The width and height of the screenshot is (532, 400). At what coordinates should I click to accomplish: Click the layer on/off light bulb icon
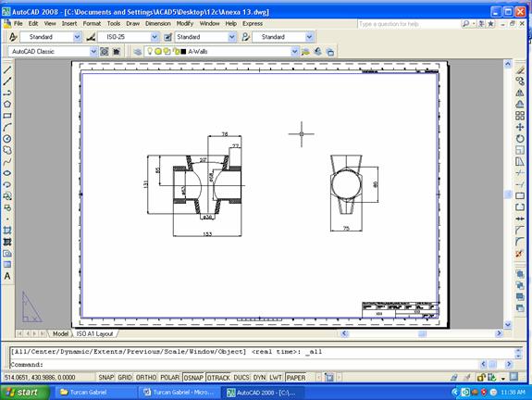[149, 51]
